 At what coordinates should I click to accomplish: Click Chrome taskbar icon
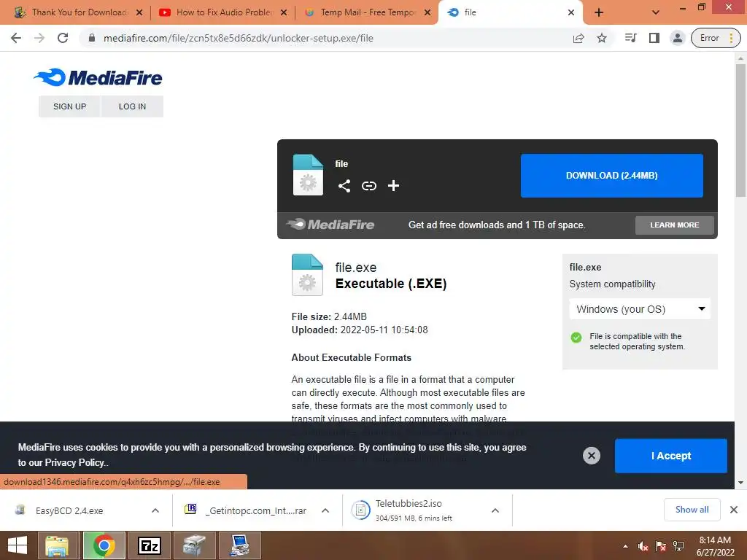click(104, 545)
